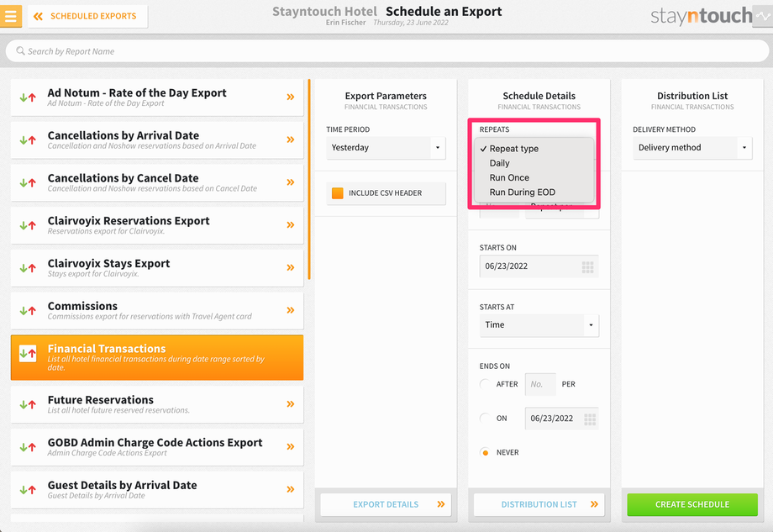Open the Delivery method dropdown
The image size is (773, 532).
pyautogui.click(x=692, y=148)
